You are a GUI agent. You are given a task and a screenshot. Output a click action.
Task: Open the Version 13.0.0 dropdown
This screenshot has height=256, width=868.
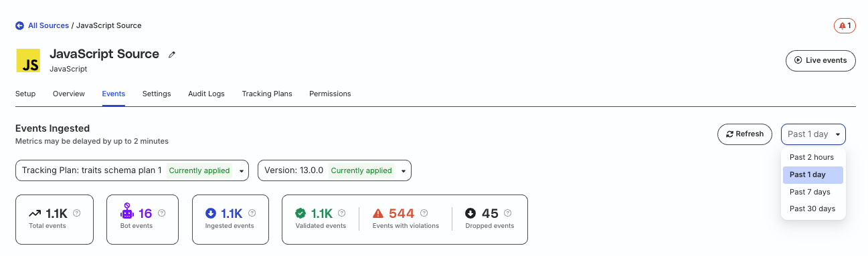335,170
